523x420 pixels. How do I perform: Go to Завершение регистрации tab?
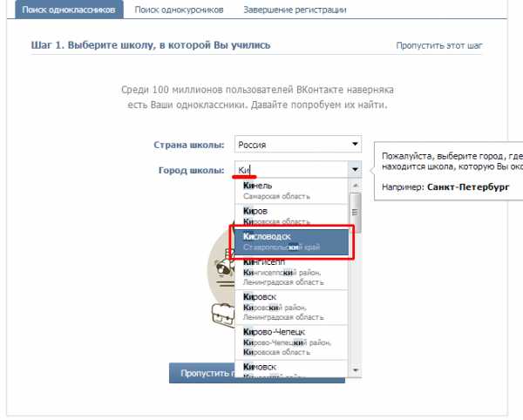click(x=295, y=10)
